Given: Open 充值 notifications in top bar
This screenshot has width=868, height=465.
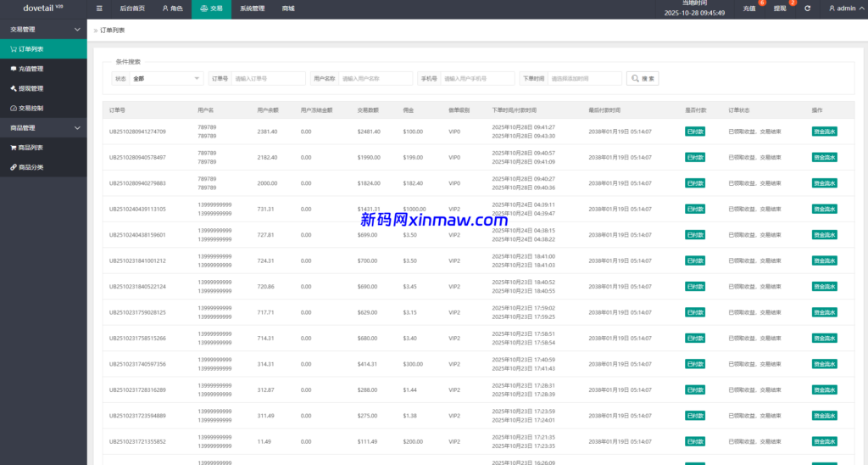Looking at the screenshot, I should pyautogui.click(x=749, y=8).
